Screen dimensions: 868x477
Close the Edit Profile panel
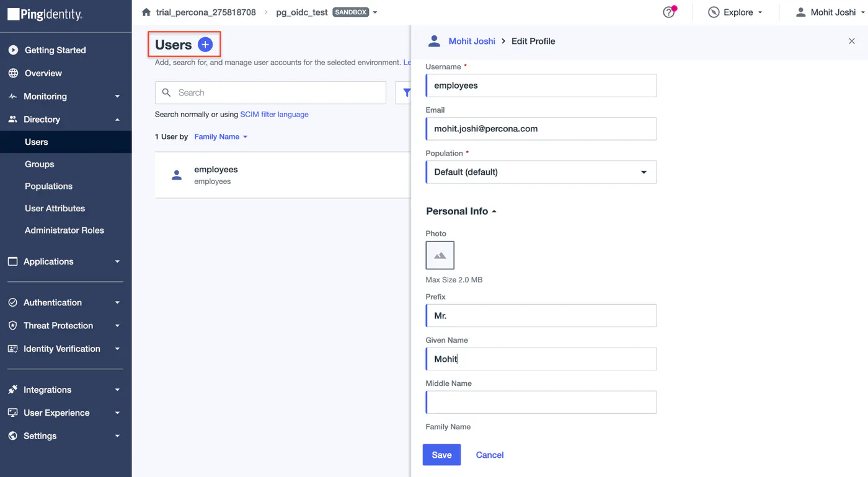click(x=851, y=41)
